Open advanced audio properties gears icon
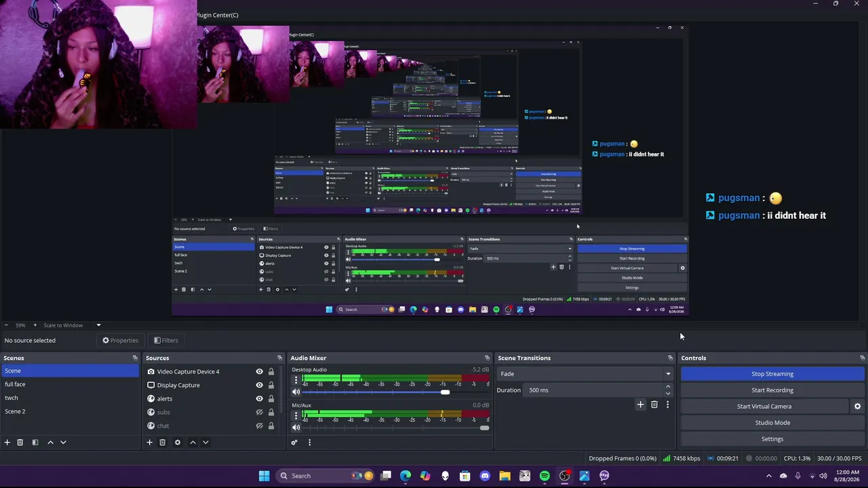Screen dimensions: 868x488 coord(294,443)
